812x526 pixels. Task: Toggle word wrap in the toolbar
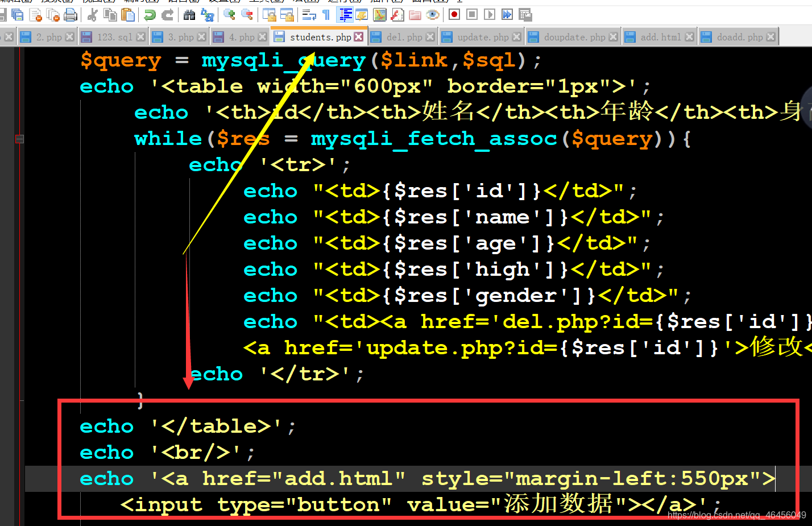[x=309, y=15]
